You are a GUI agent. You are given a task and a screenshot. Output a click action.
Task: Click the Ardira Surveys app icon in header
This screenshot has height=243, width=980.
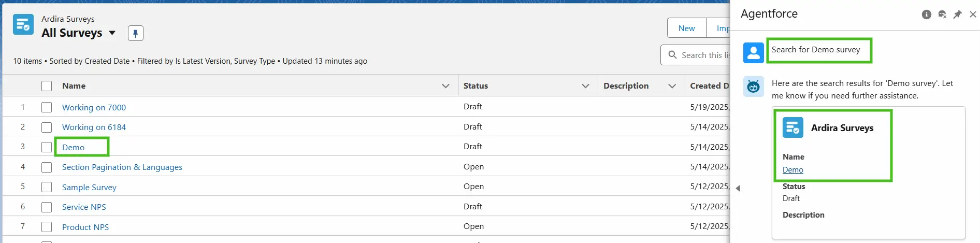[x=23, y=24]
